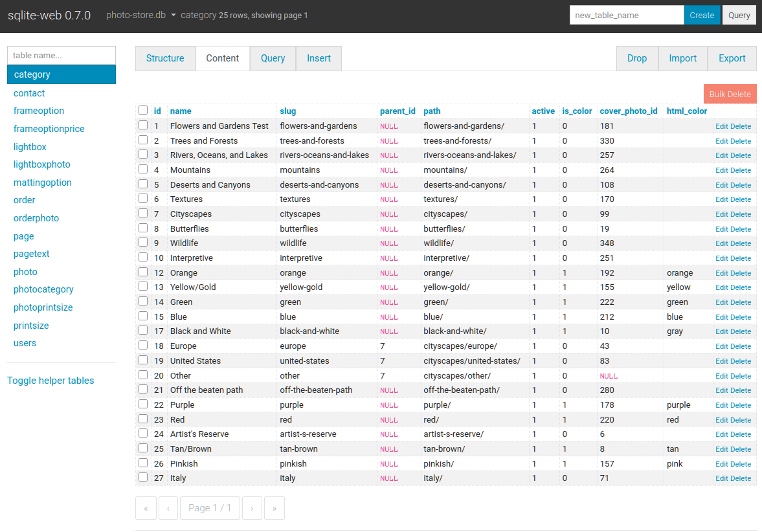
Task: Click Toggle helper tables link
Action: pos(50,381)
